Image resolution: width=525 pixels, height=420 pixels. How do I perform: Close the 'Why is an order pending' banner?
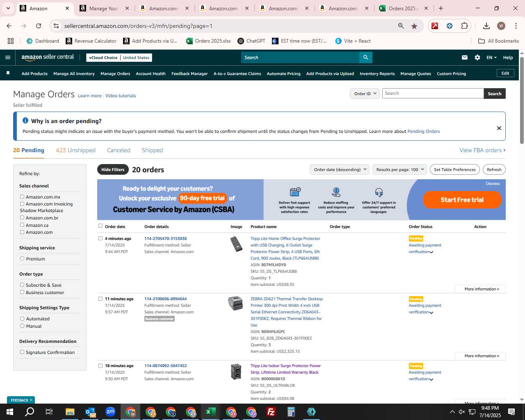point(499,128)
